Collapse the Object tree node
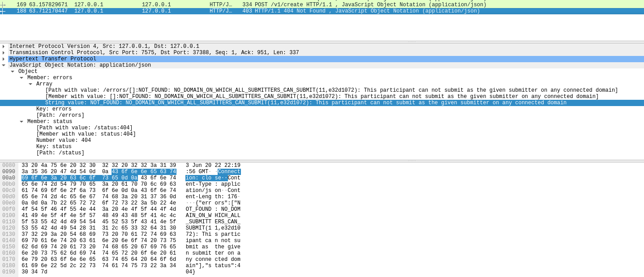Image resolution: width=644 pixels, height=277 pixels. pyautogui.click(x=13, y=72)
